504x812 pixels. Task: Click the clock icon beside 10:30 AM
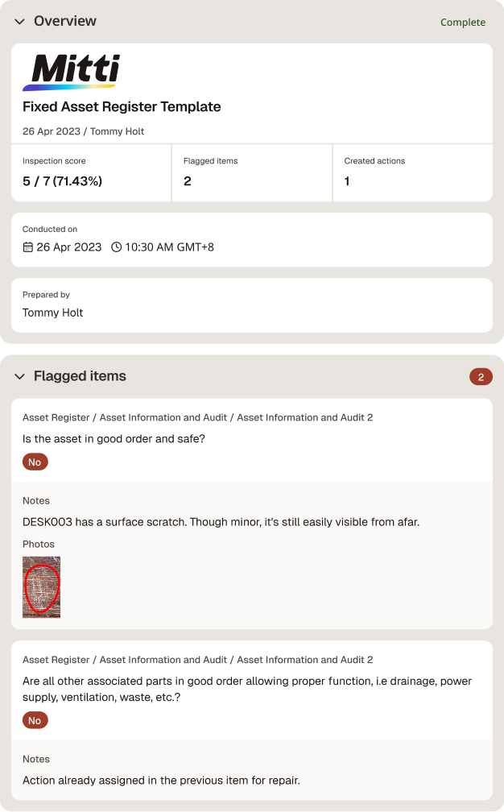(117, 247)
